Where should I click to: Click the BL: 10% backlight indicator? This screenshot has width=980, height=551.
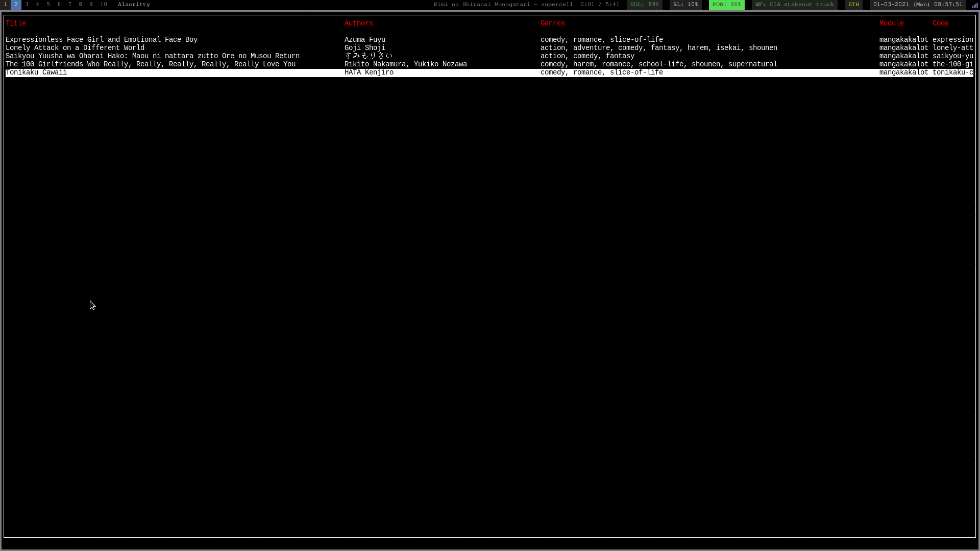point(685,5)
